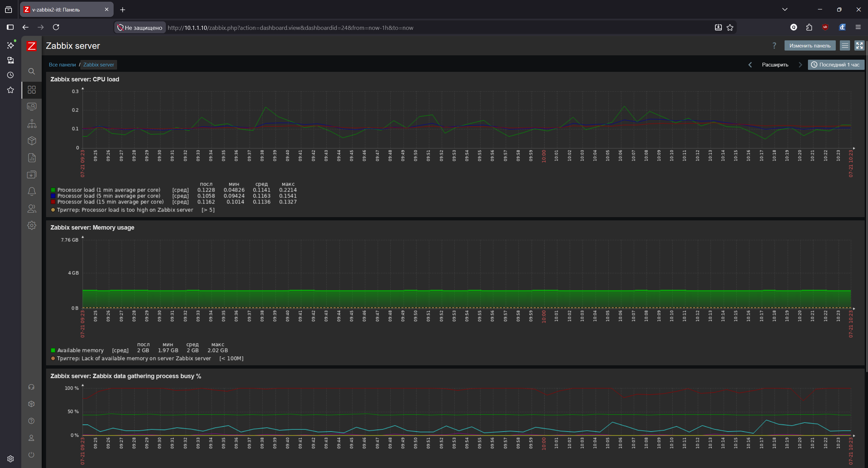The height and width of the screenshot is (468, 868).
Task: Click red swatch for 15 min processor load
Action: (53, 202)
